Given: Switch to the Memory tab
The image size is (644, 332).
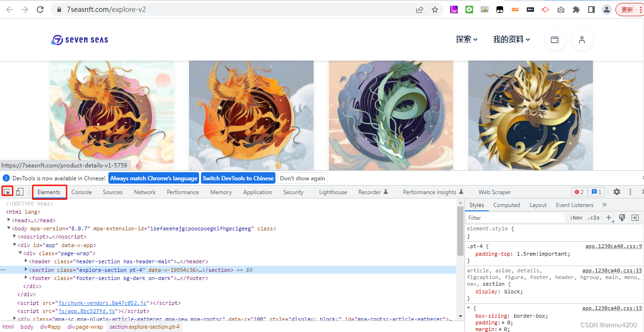Looking at the screenshot, I should click(221, 192).
